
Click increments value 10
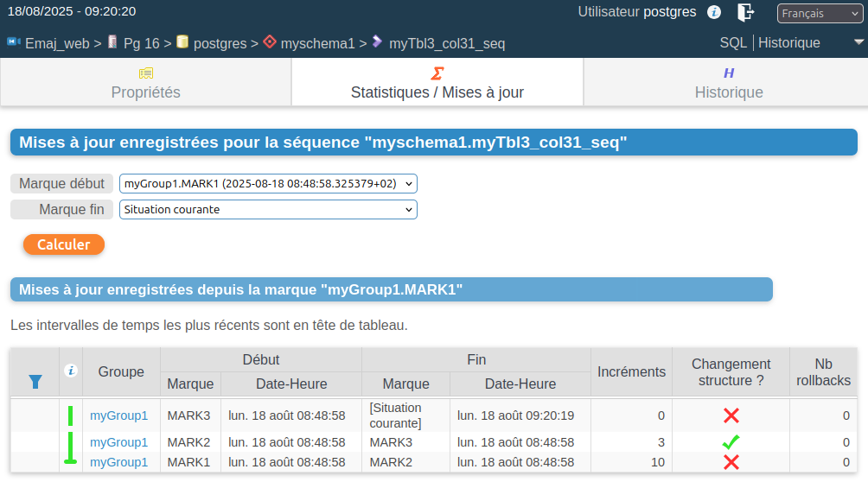tap(658, 462)
